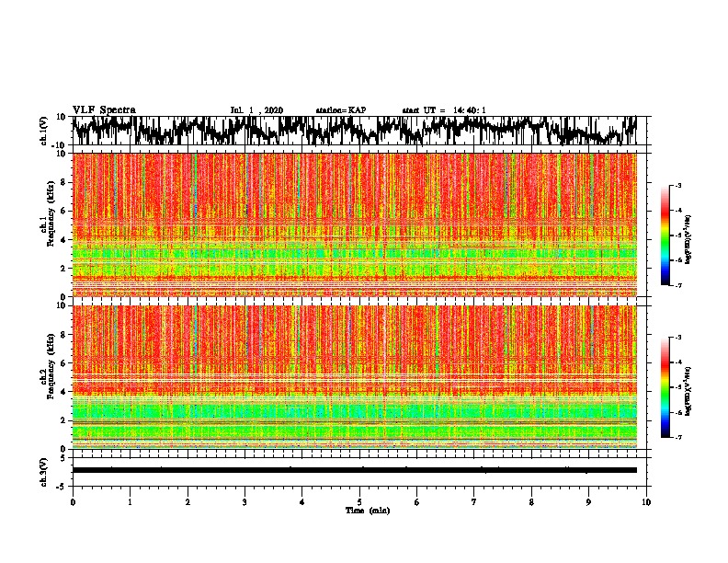The height and width of the screenshot is (563, 728).
Task: Click the "VLF Spectra" title text
Action: (104, 109)
